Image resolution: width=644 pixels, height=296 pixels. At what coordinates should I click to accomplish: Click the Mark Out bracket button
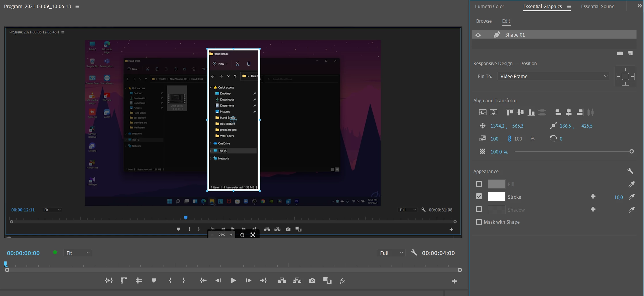pos(184,280)
